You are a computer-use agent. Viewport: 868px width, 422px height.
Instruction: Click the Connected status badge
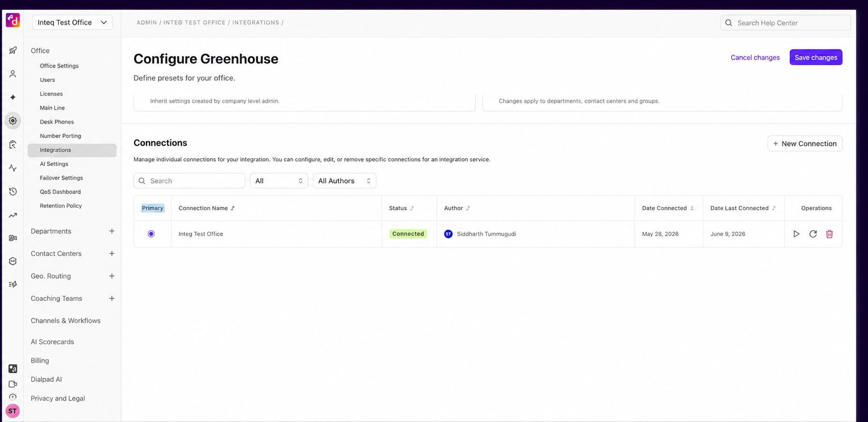tap(408, 234)
